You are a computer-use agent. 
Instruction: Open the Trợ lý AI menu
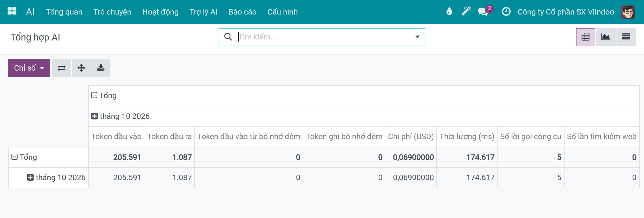click(203, 12)
